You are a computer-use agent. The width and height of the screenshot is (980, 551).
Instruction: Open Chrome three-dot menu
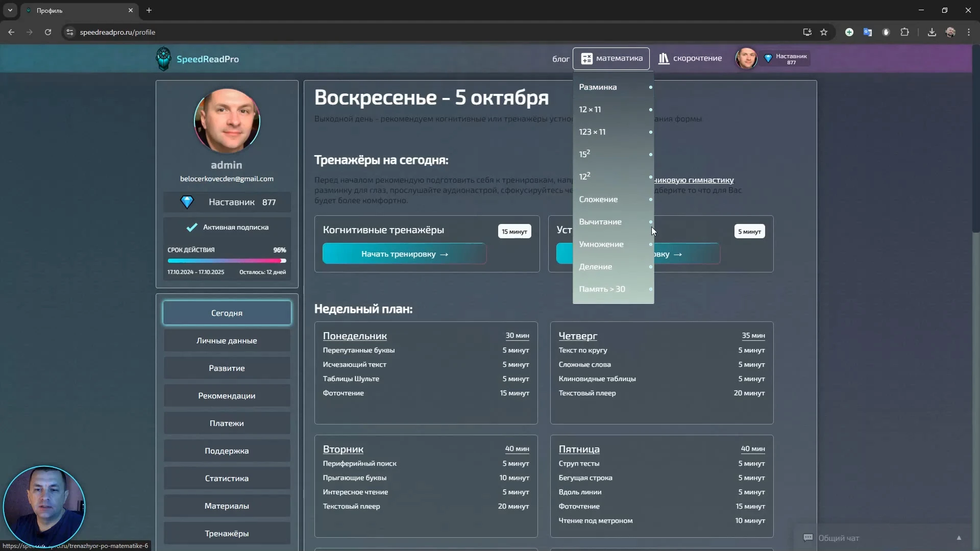(x=969, y=32)
